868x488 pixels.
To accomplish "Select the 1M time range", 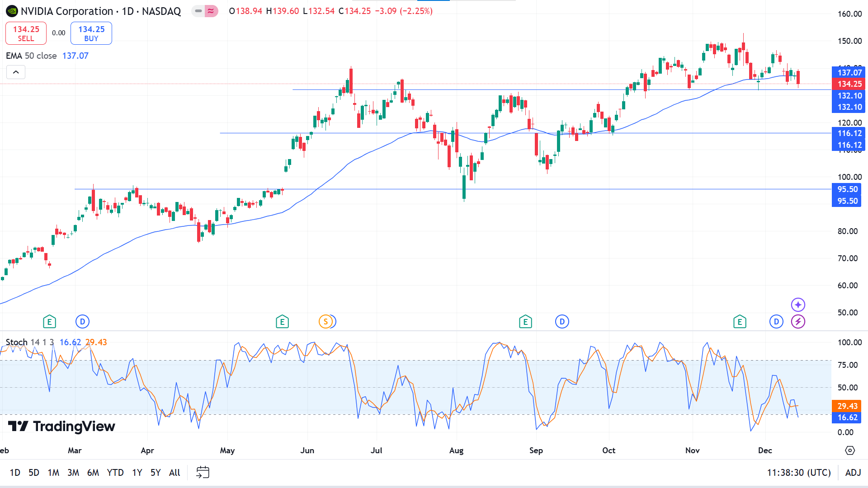I will coord(53,473).
